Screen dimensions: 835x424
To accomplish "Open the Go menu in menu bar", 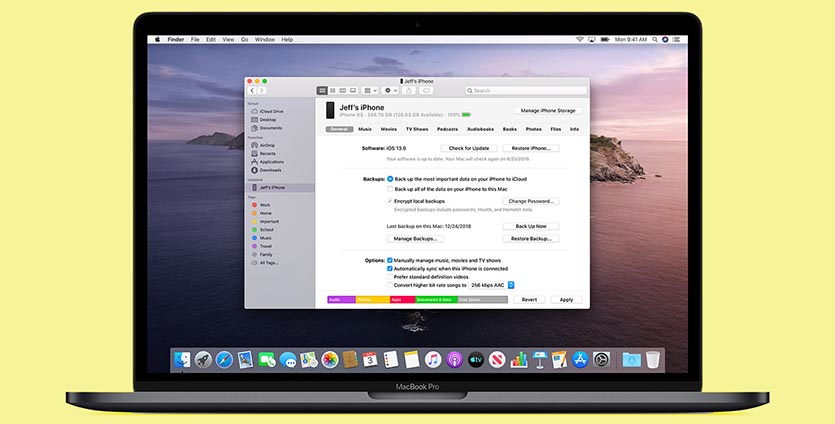I will pyautogui.click(x=244, y=39).
